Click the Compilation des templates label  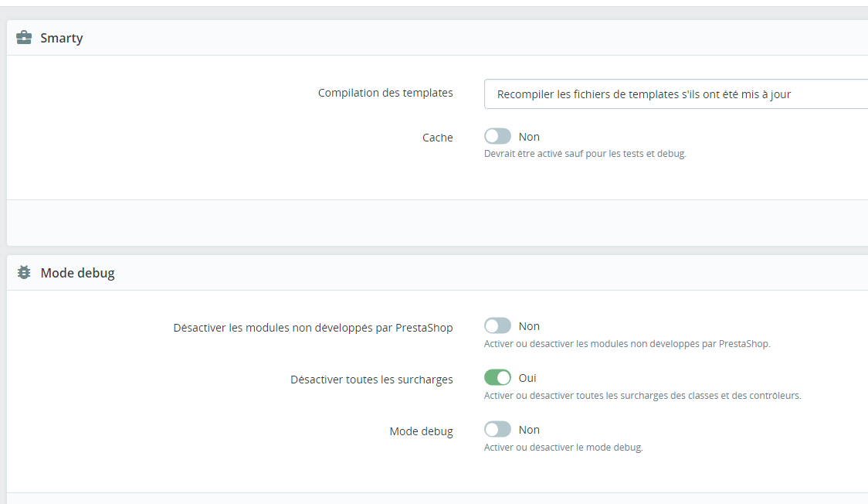[385, 93]
